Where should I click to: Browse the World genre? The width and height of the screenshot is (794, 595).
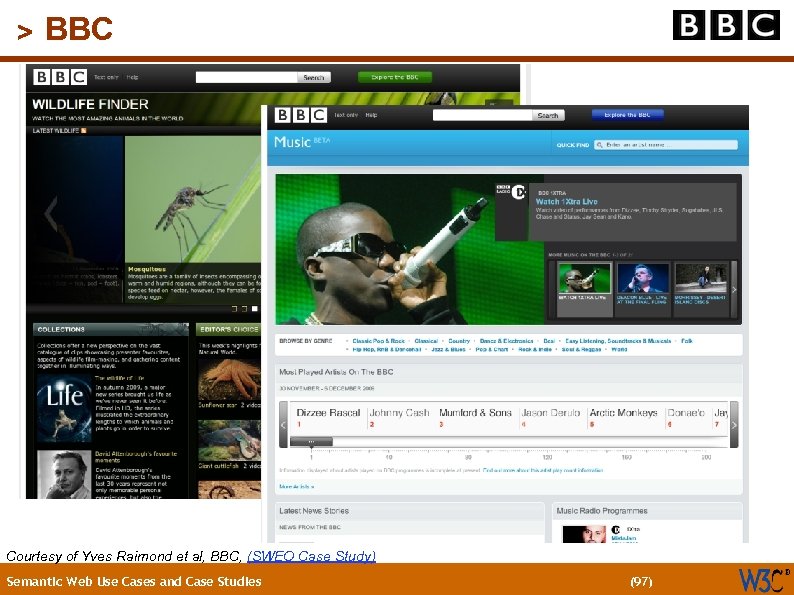(x=619, y=349)
